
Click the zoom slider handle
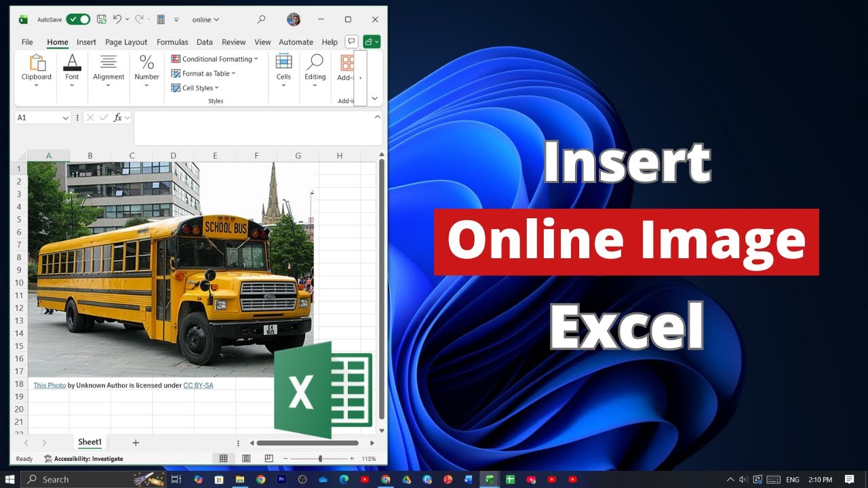[x=320, y=459]
